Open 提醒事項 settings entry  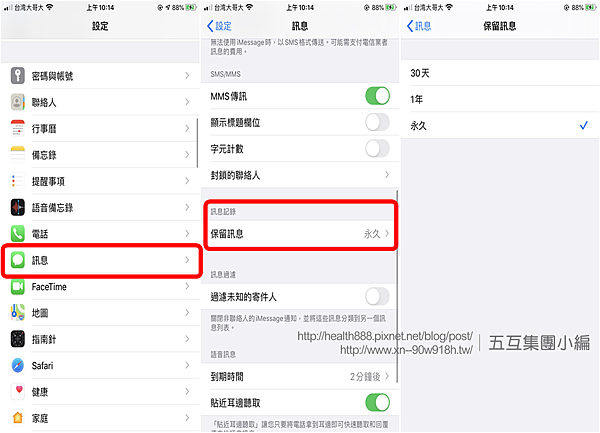tap(100, 181)
